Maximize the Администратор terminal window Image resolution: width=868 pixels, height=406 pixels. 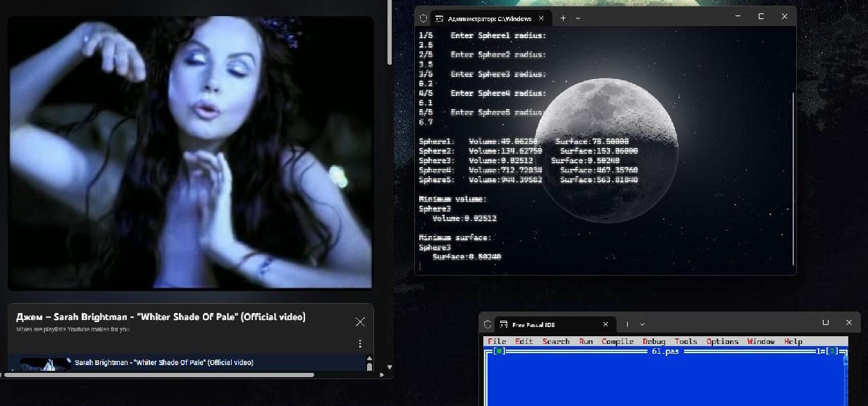[761, 16]
